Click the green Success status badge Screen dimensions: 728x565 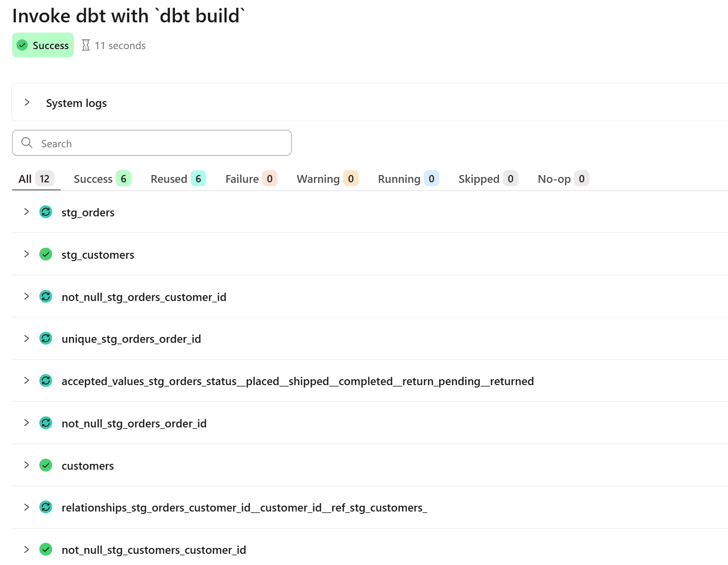click(x=43, y=45)
